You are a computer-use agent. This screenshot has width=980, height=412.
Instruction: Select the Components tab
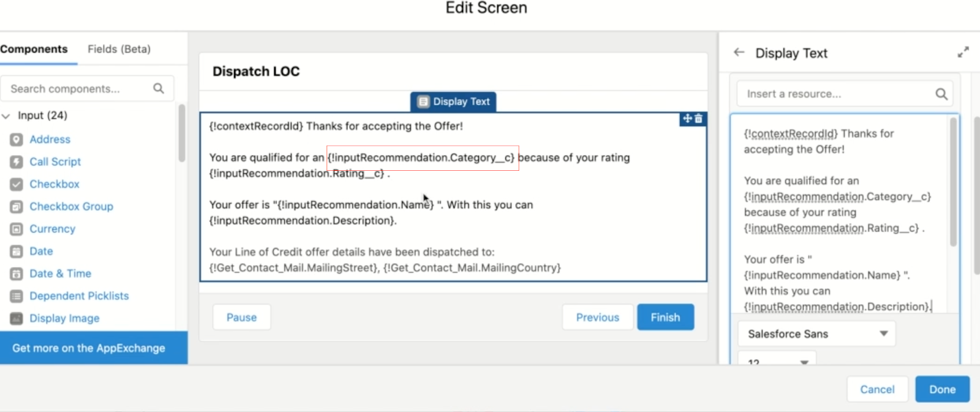tap(34, 49)
